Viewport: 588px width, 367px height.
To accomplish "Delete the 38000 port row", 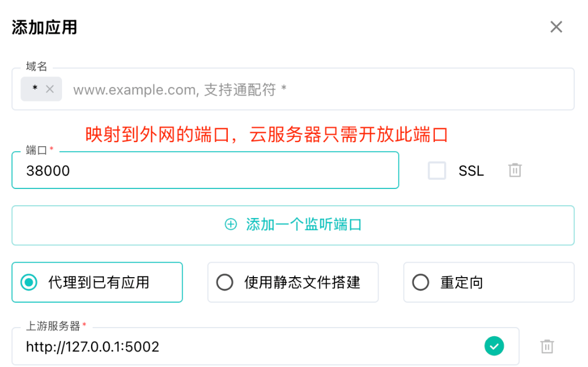I will pos(515,170).
